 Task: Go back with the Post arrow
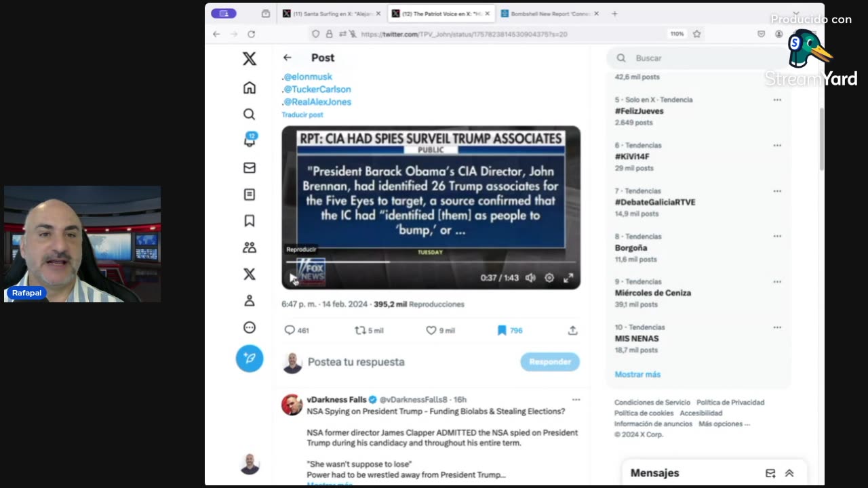288,58
